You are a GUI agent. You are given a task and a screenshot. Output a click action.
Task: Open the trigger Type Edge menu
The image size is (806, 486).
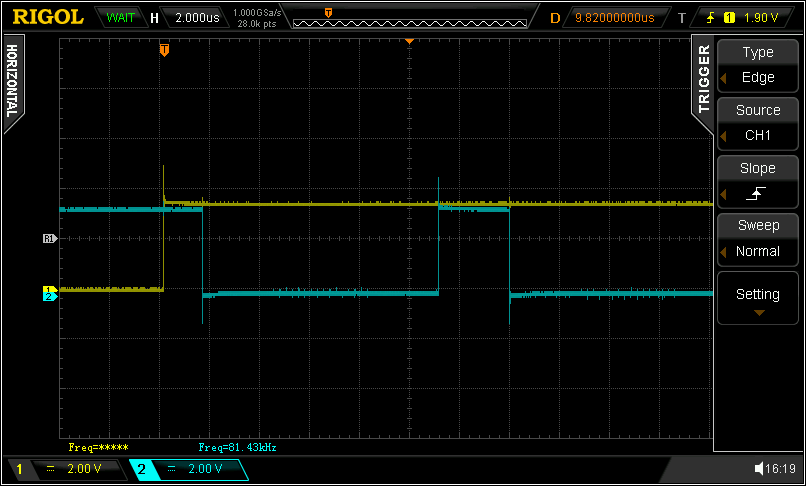(x=758, y=65)
